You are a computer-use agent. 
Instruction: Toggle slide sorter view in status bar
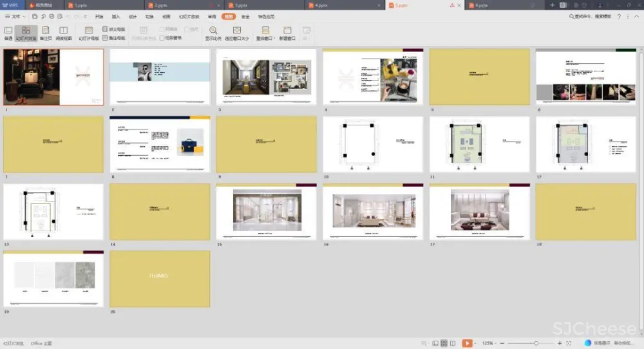pos(444,343)
